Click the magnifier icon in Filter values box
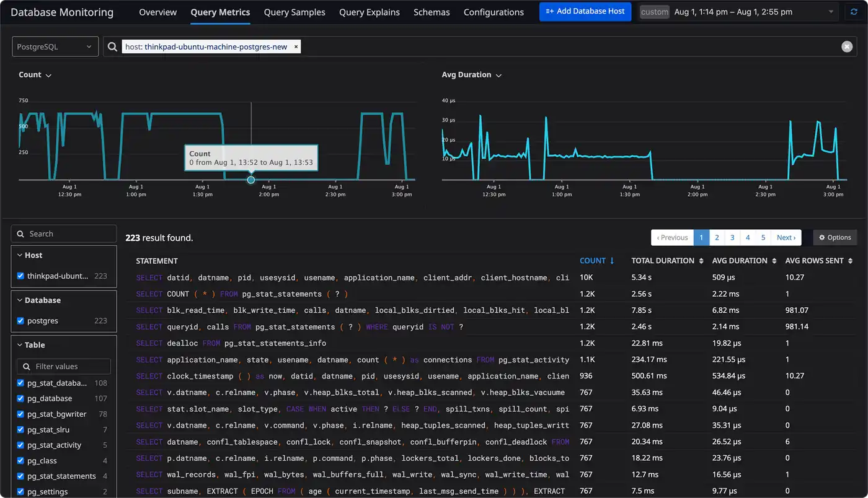The image size is (868, 498). tap(27, 366)
